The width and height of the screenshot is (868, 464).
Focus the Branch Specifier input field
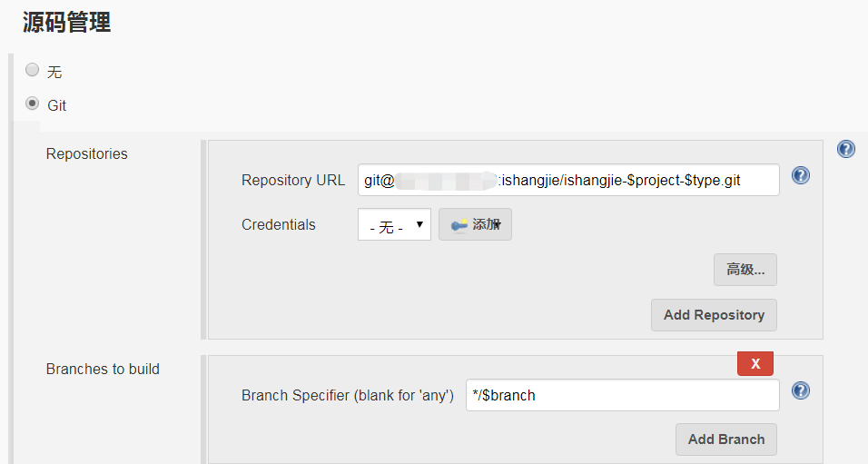click(622, 395)
